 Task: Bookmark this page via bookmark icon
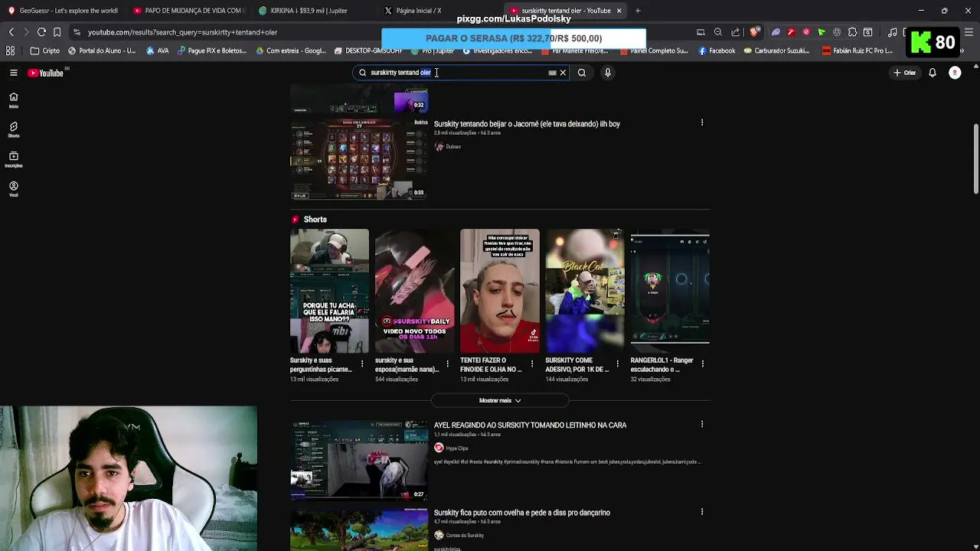pos(57,32)
